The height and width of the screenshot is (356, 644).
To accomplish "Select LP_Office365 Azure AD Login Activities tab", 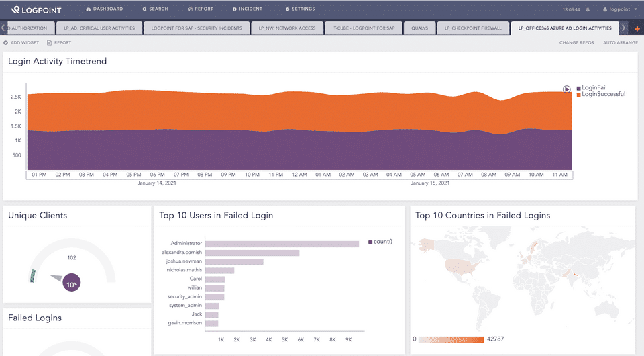I will [565, 28].
